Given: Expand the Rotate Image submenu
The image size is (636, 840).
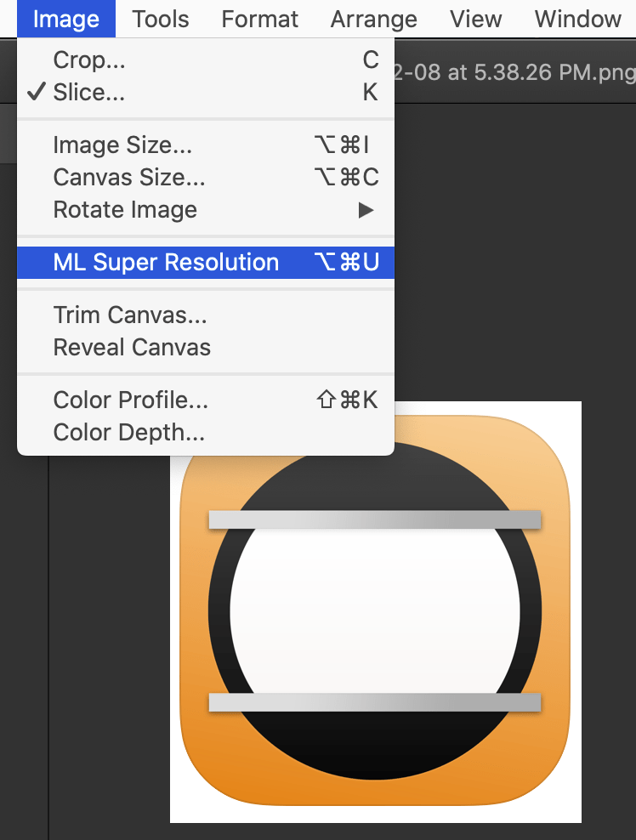Looking at the screenshot, I should (206, 209).
